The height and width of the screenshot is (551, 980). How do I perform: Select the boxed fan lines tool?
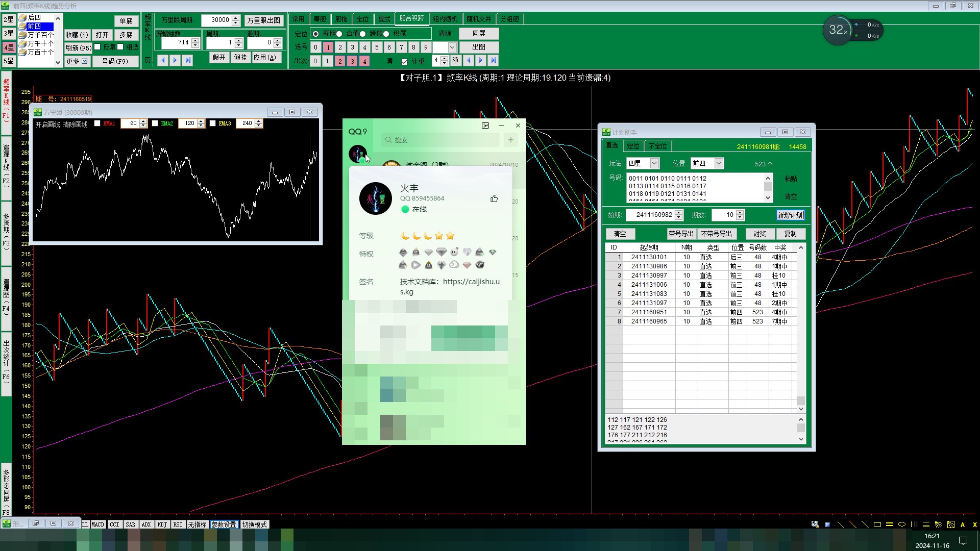(951, 524)
